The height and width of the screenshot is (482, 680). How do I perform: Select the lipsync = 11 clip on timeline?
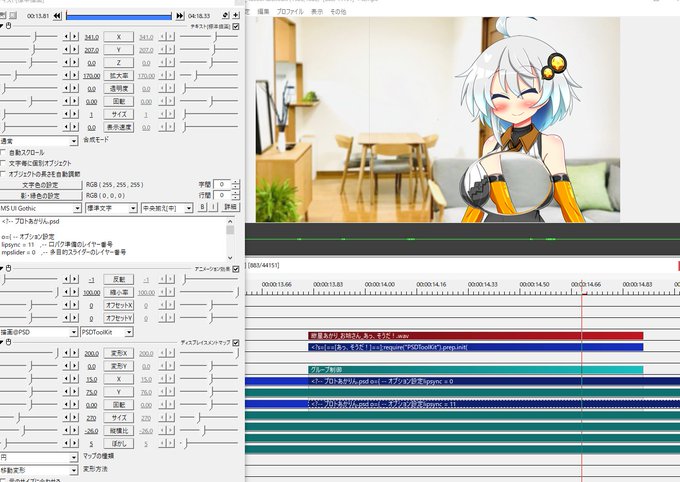494,404
